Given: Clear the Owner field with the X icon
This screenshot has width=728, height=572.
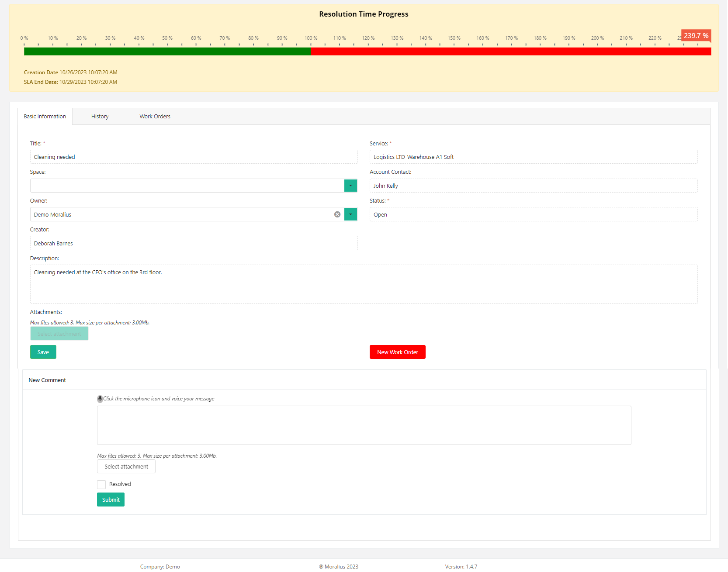Looking at the screenshot, I should 337,214.
